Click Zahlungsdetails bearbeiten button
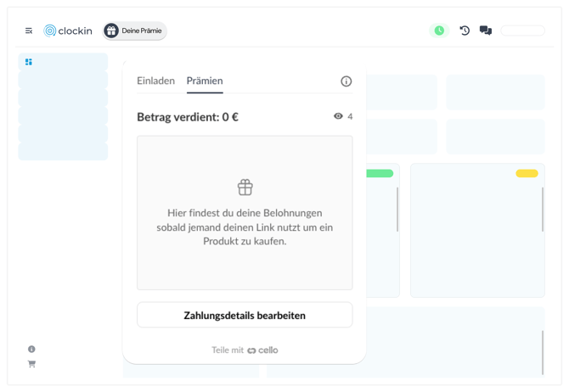The height and width of the screenshot is (392, 569). (x=245, y=315)
